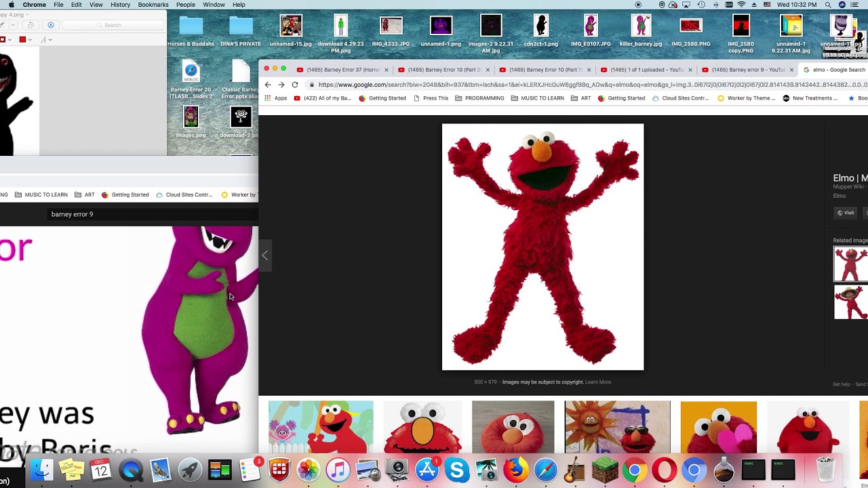This screenshot has width=868, height=488.
Task: Click Visit button for Elmo image
Action: (846, 213)
